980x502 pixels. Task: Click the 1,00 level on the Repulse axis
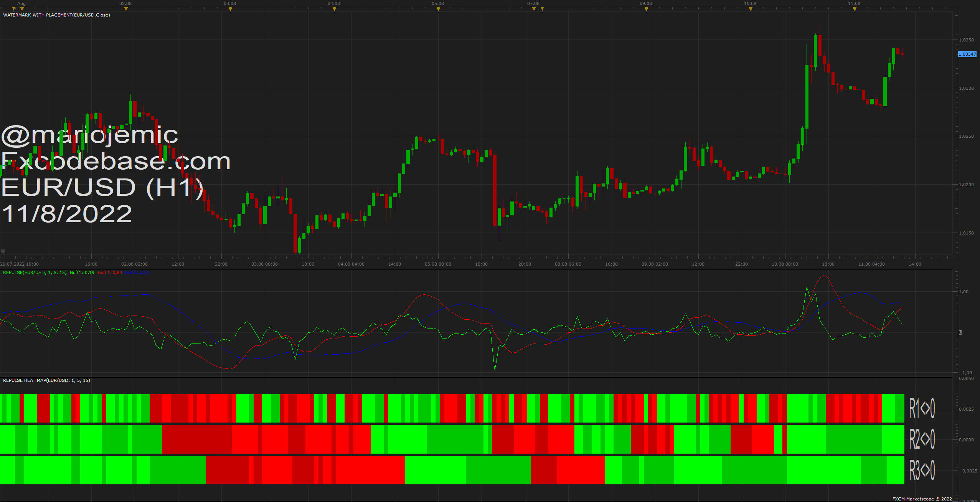pyautogui.click(x=964, y=292)
